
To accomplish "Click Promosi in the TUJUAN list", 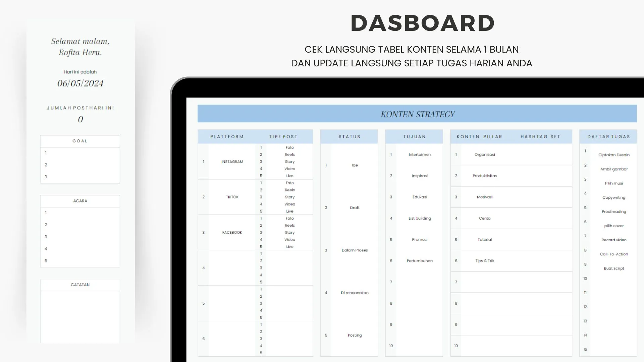I will (420, 240).
